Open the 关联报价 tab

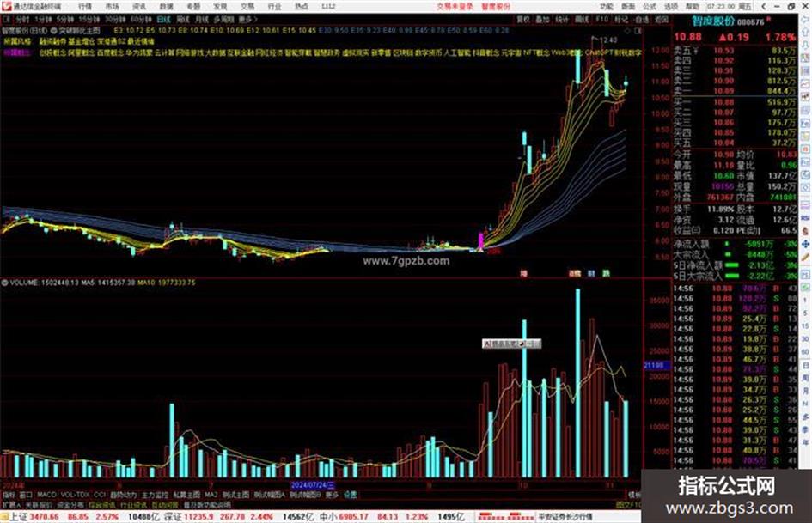pos(39,504)
